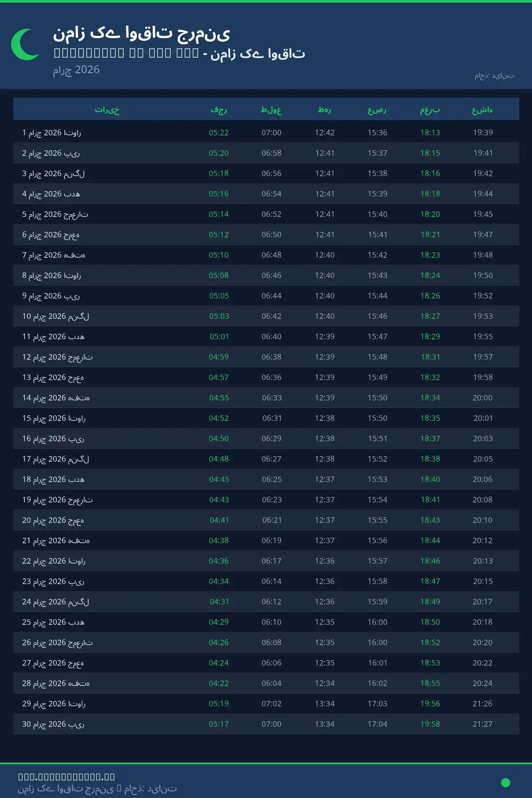
Task: Click the Diyanet source label in header
Action: tap(494, 76)
